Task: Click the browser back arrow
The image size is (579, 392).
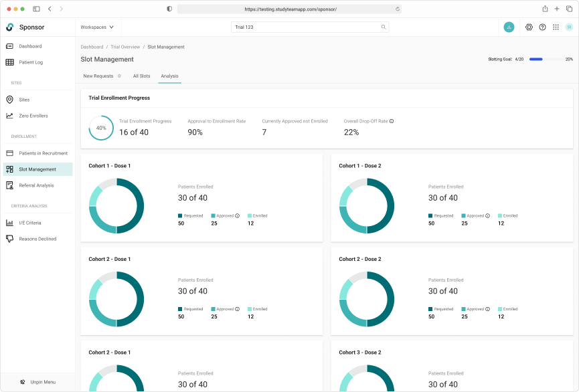Action: click(50, 9)
